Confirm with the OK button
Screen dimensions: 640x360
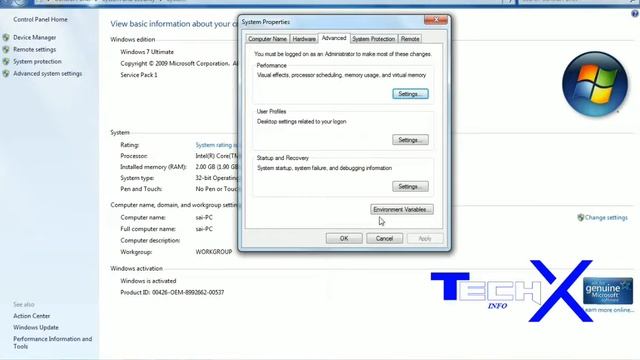point(344,238)
